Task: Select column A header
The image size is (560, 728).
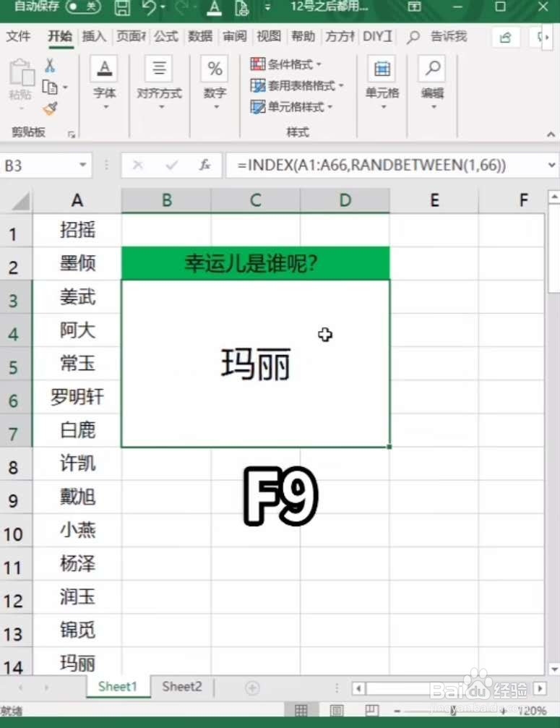Action: pos(77,200)
